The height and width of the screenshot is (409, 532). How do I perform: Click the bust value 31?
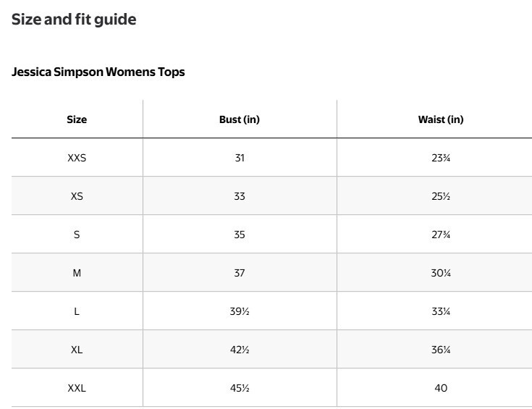click(x=240, y=158)
